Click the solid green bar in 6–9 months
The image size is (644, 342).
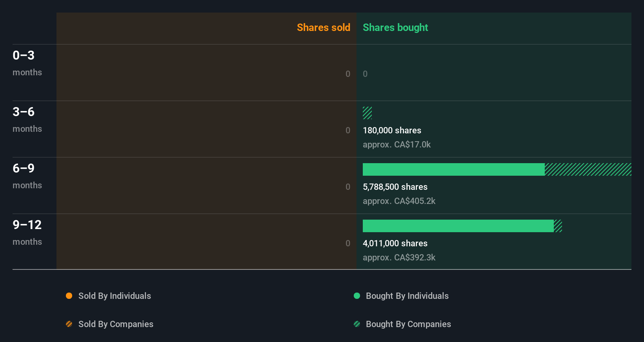[454, 169]
